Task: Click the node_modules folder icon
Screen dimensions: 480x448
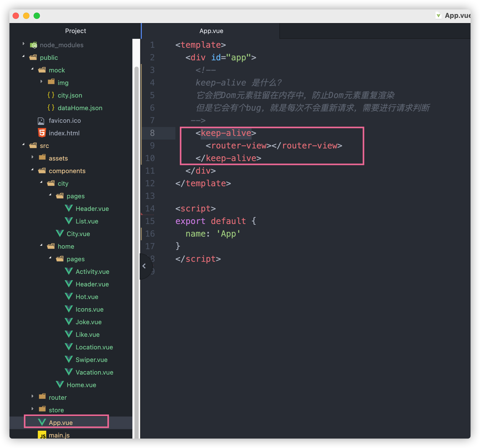Action: coord(33,45)
